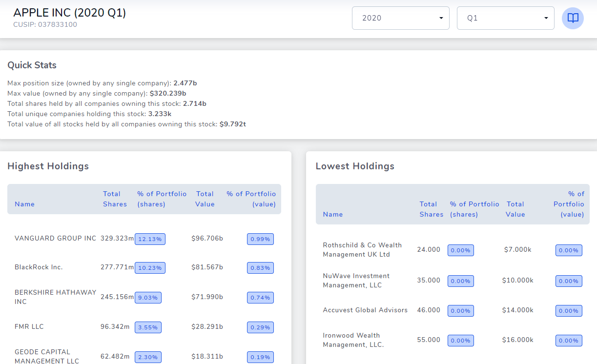597x364 pixels.
Task: Click Berkshire Hathaway's 0.74% value badge
Action: click(260, 298)
